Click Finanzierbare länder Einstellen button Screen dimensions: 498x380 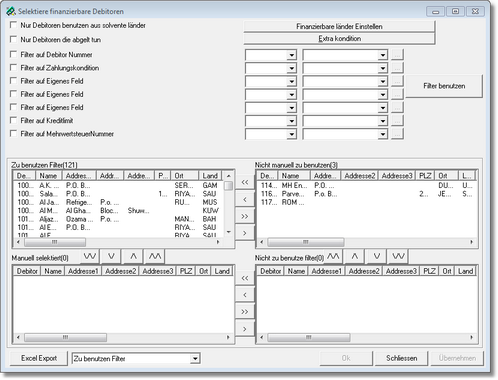click(x=339, y=26)
